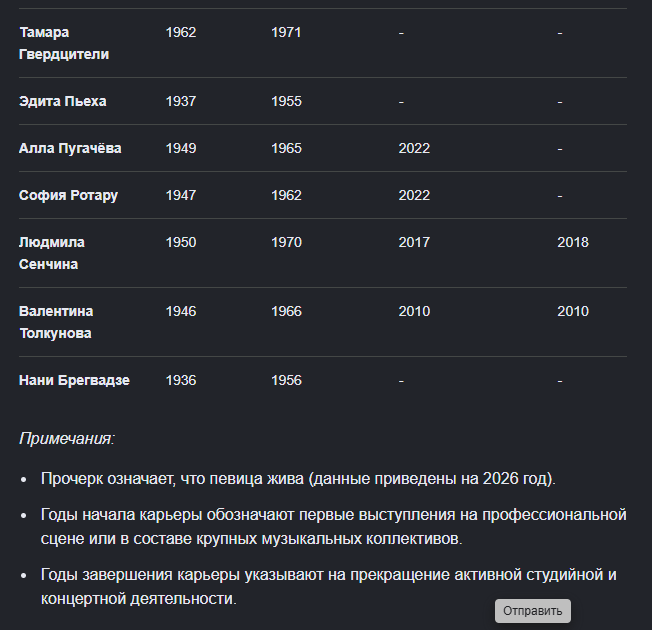Click birth year 1962 for Гвердцители

(x=181, y=32)
